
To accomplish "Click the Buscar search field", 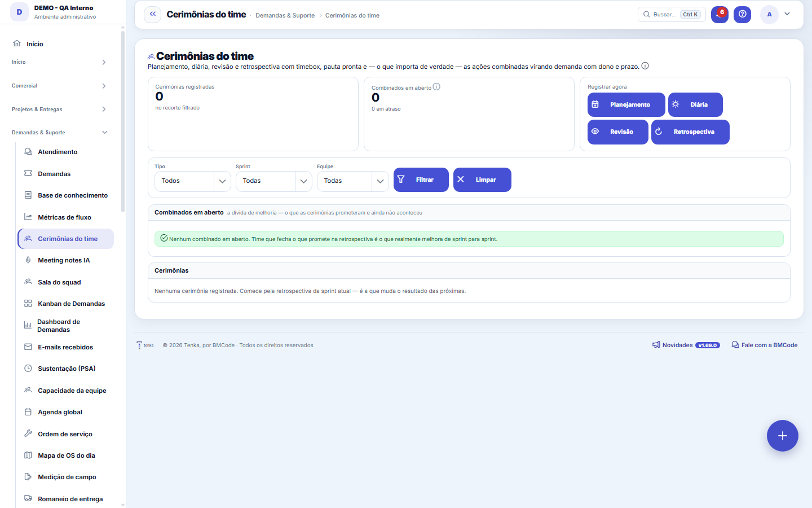I will (672, 14).
